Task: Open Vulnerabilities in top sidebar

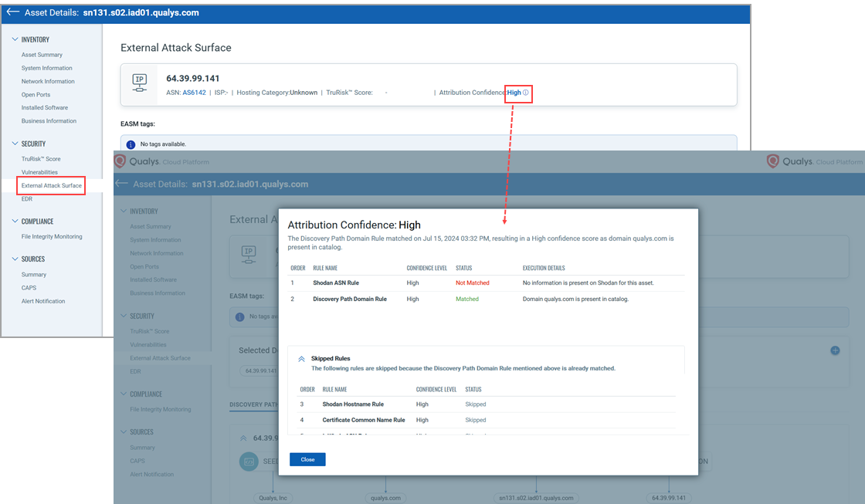Action: point(39,172)
